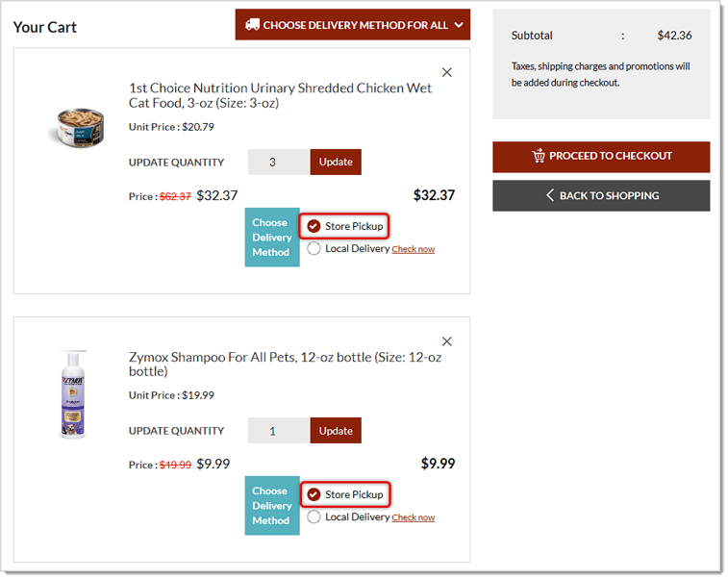Open Choose Delivery Method For All label
This screenshot has width=728, height=579.
click(x=356, y=25)
